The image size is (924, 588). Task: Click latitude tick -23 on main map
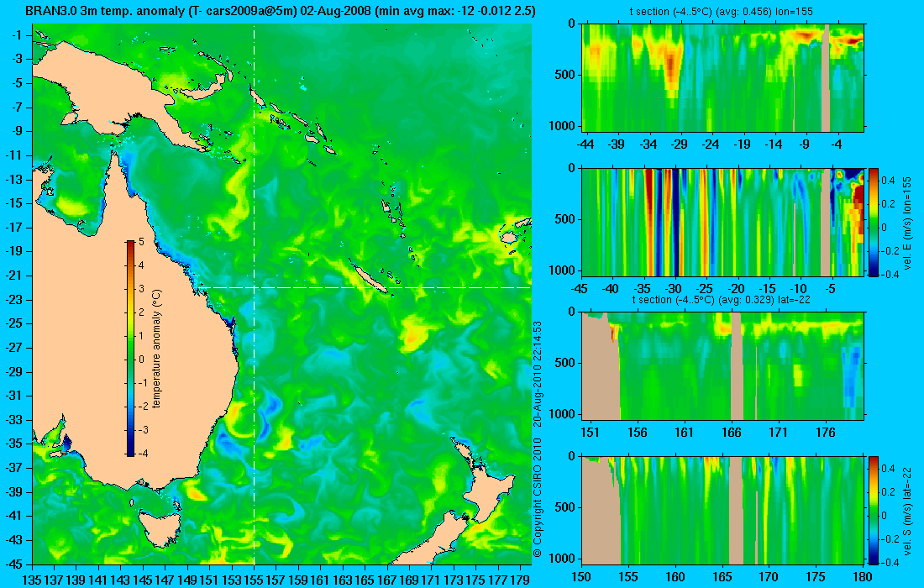click(14, 299)
